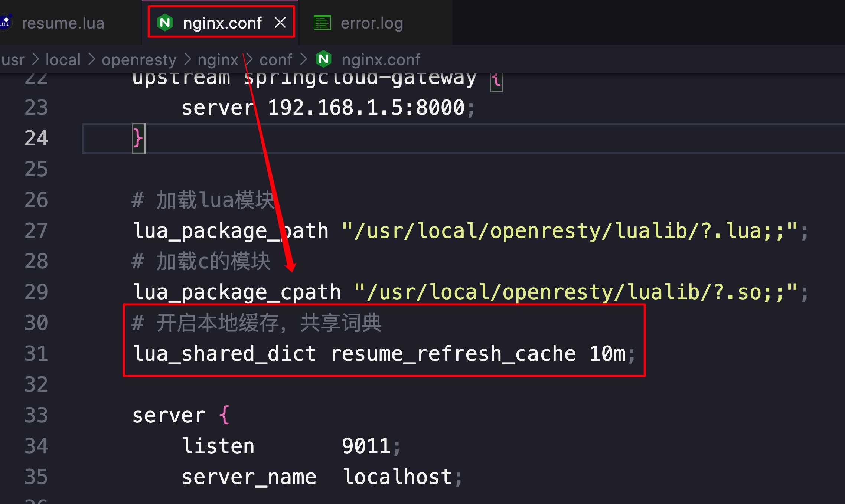The width and height of the screenshot is (845, 504).
Task: Click line number 24 in the gutter
Action: (36, 138)
